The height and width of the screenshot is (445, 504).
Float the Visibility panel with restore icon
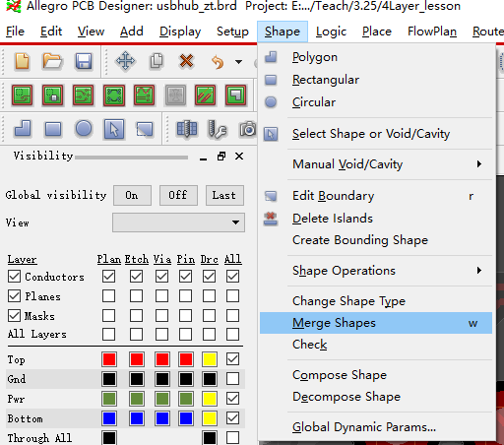[221, 157]
